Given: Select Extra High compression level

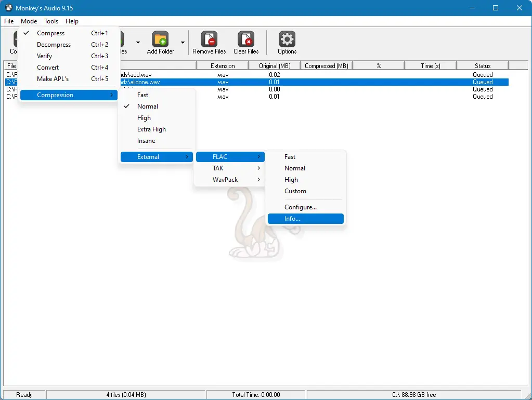Looking at the screenshot, I should coord(157,129).
